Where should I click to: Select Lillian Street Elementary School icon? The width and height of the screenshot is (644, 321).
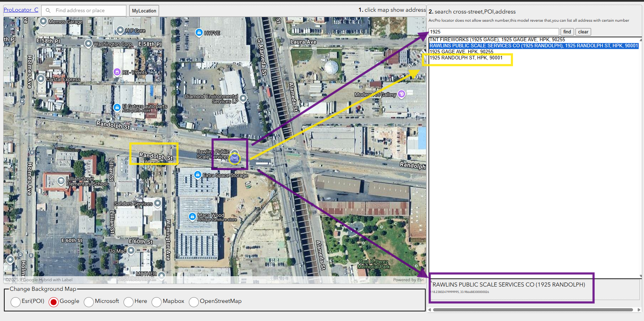point(61,181)
